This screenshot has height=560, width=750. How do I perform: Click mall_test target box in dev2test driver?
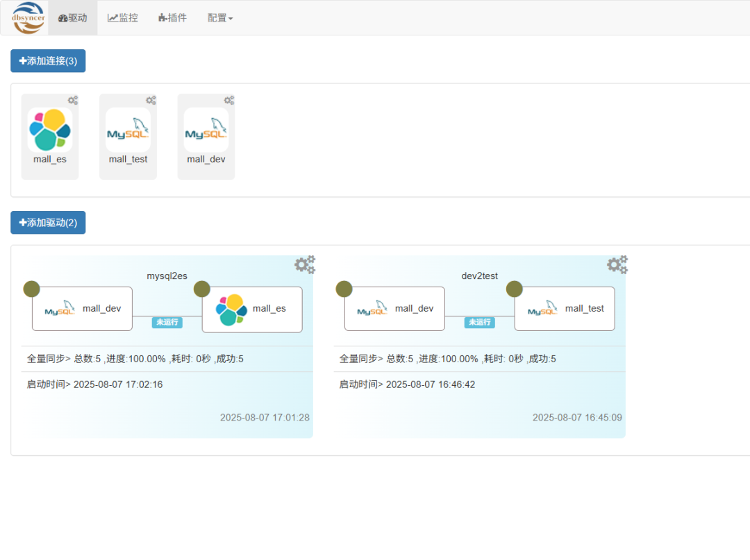click(x=565, y=309)
